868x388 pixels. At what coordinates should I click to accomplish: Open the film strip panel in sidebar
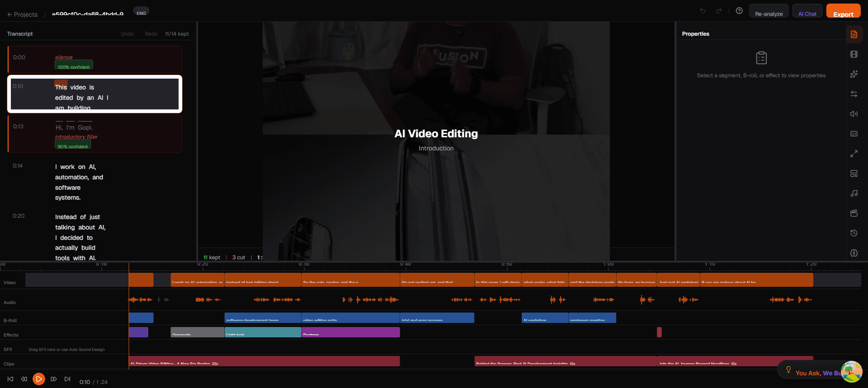pos(854,54)
